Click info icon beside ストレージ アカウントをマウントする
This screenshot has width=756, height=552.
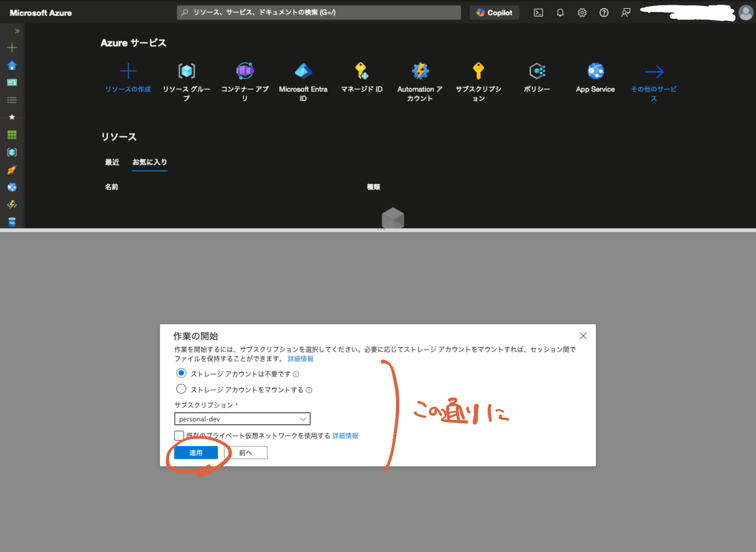pyautogui.click(x=309, y=390)
